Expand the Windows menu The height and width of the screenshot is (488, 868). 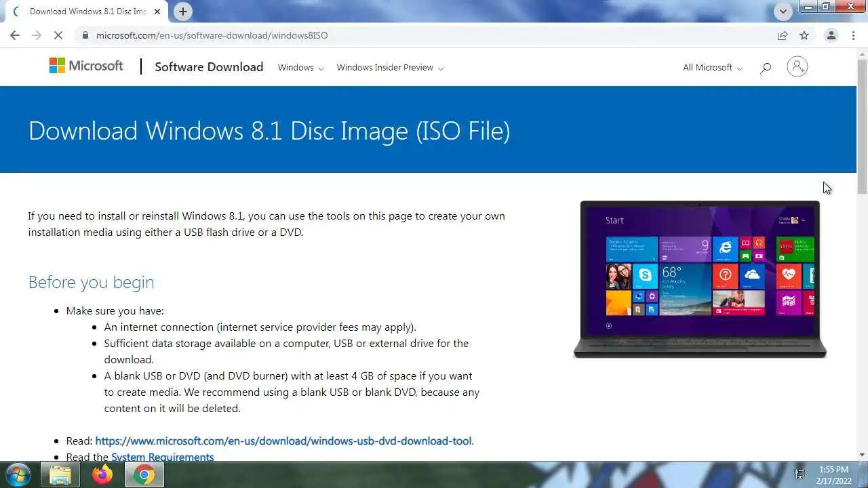tap(300, 67)
